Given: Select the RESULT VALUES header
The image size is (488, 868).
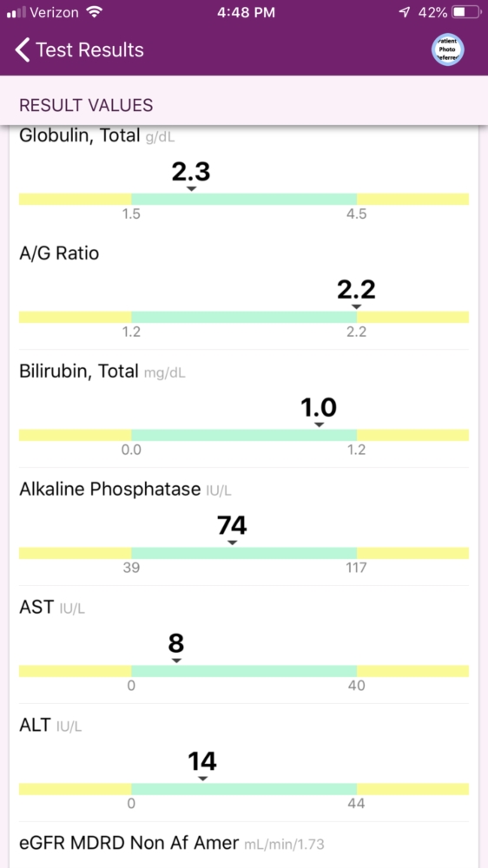Looking at the screenshot, I should point(86,105).
